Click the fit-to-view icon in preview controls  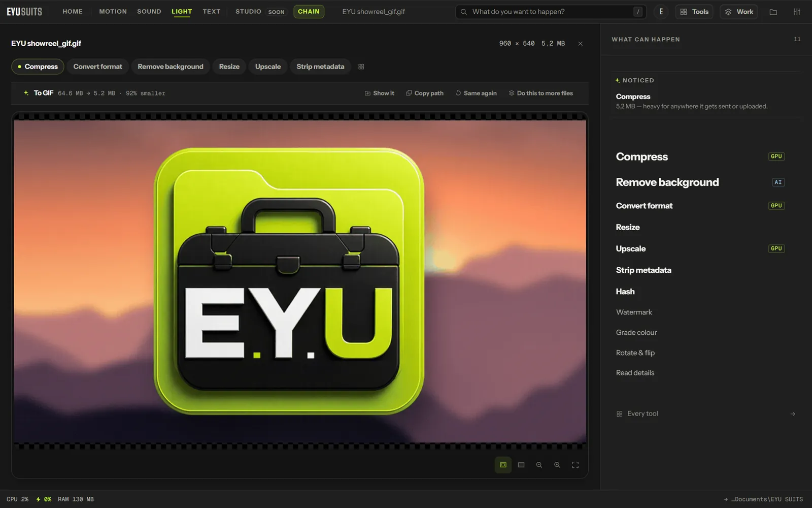pyautogui.click(x=503, y=465)
